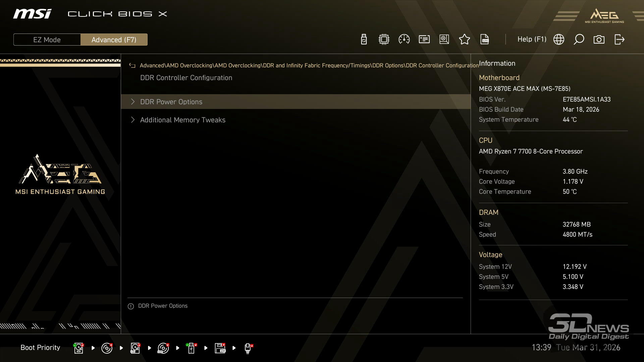The height and width of the screenshot is (362, 644).
Task: Select the USB floppy boot device icon
Action: 220,348
